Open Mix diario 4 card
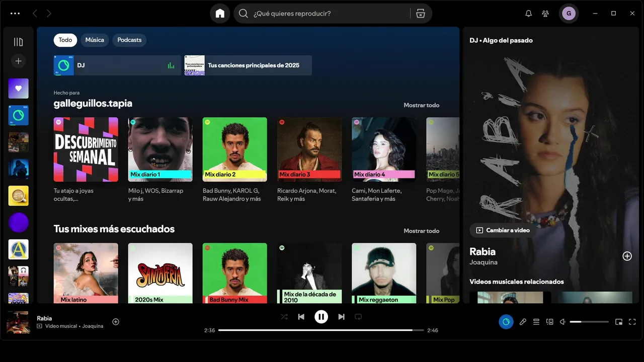The image size is (644, 362). (384, 149)
